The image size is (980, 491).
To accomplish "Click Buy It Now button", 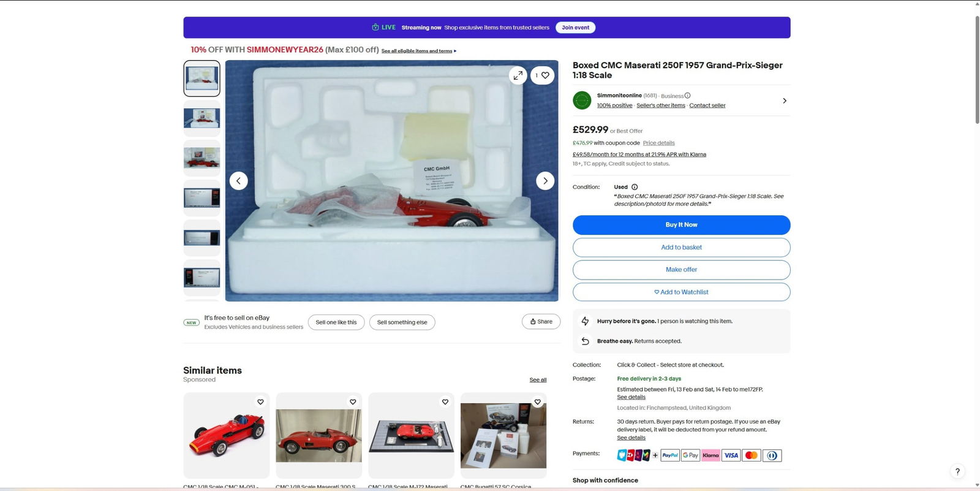I will 681,225.
